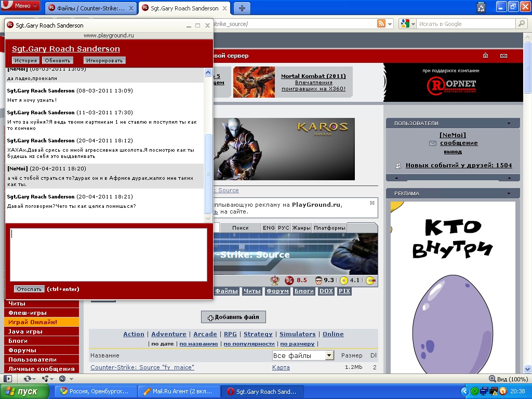Click the friends events person icon
The height and width of the screenshot is (399, 532).
pyautogui.click(x=398, y=166)
